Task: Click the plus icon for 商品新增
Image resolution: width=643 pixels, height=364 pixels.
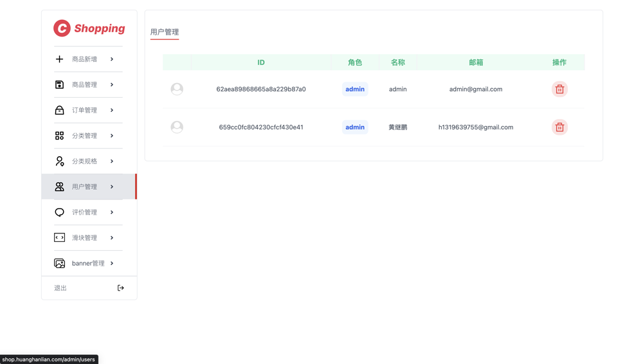Action: point(59,59)
